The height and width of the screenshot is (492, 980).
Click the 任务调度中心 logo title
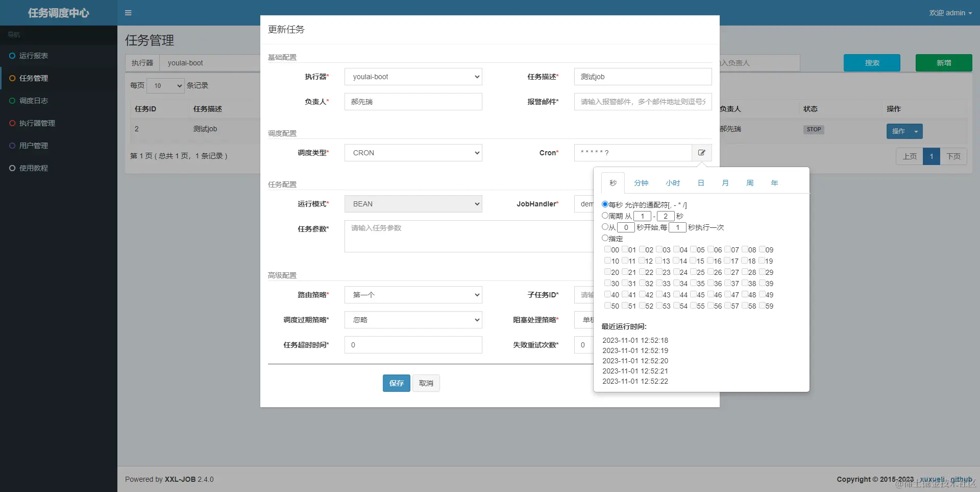[x=59, y=13]
